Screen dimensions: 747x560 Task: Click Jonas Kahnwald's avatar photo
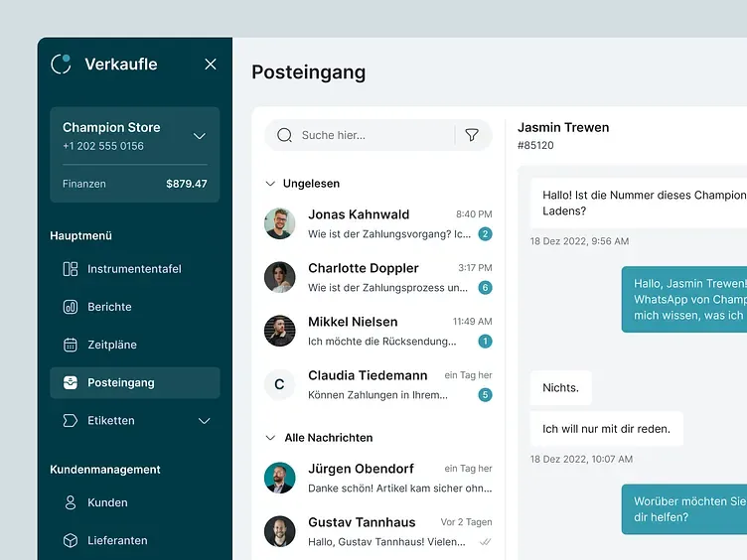click(x=280, y=223)
